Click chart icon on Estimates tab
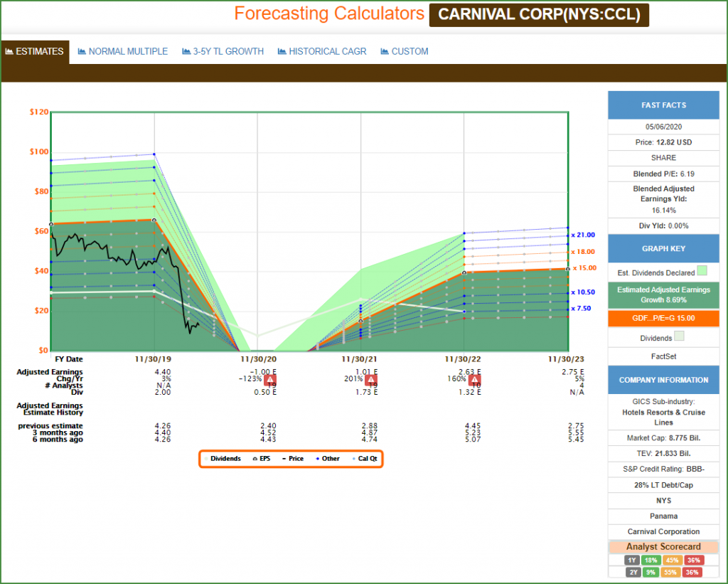The image size is (728, 584). pos(9,52)
